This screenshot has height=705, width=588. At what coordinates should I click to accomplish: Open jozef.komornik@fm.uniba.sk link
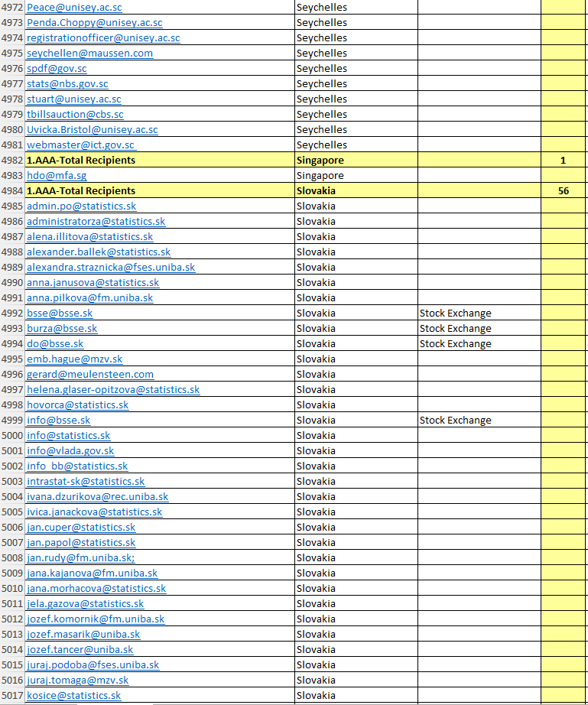click(x=96, y=619)
